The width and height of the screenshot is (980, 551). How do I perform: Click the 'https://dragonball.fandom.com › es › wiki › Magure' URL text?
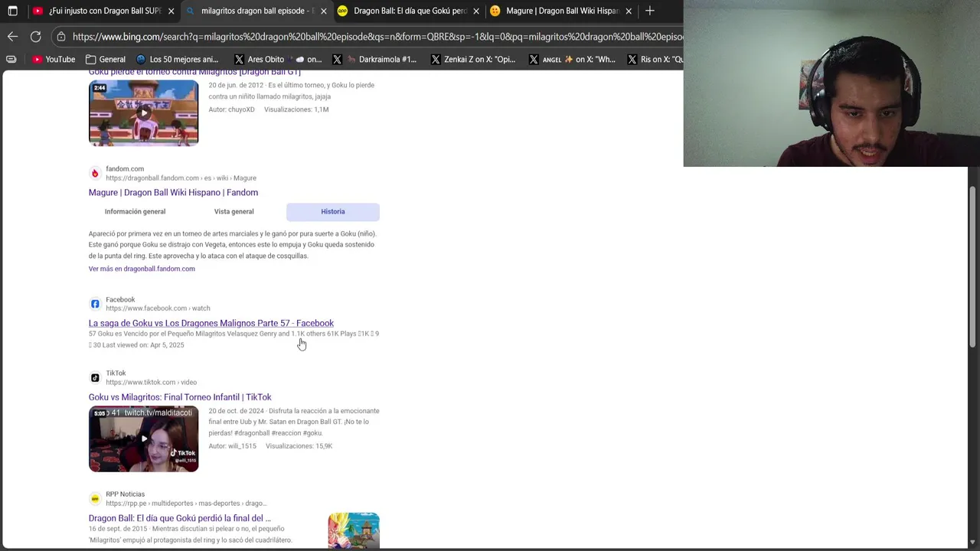(181, 178)
